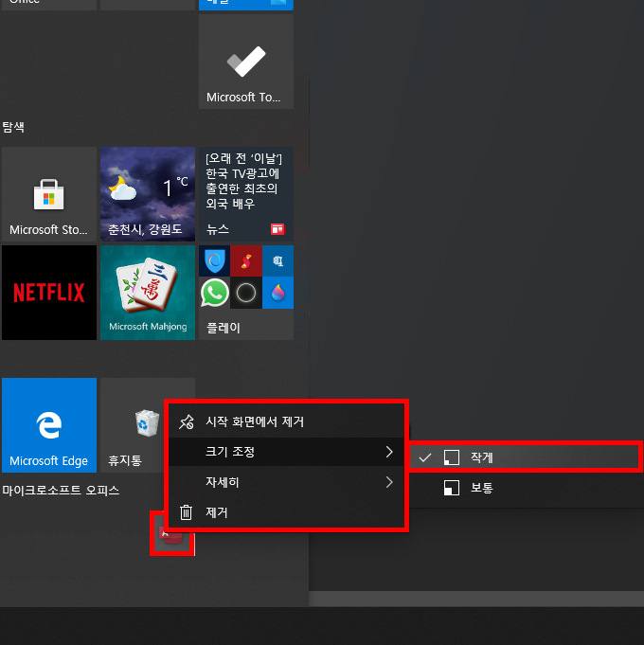Click the colorful paint drop icon in the 플레이 folder
This screenshot has width=644, height=645.
coord(278,293)
